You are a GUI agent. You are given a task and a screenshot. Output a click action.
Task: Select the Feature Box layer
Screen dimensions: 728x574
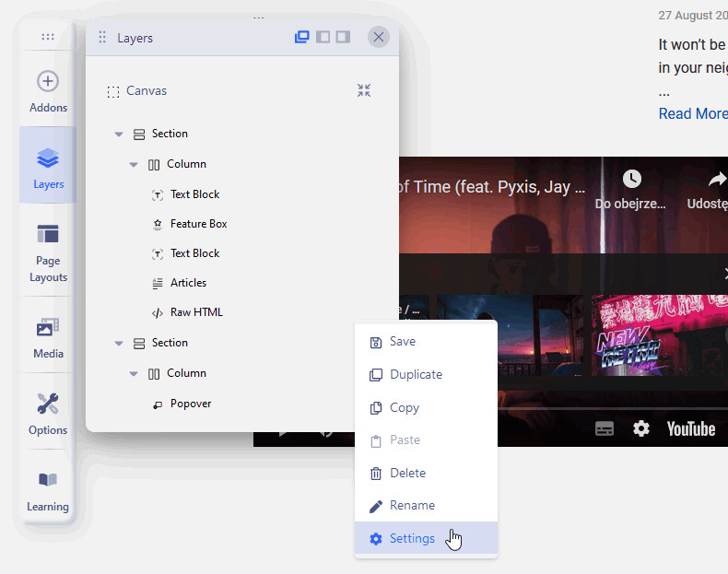click(198, 224)
